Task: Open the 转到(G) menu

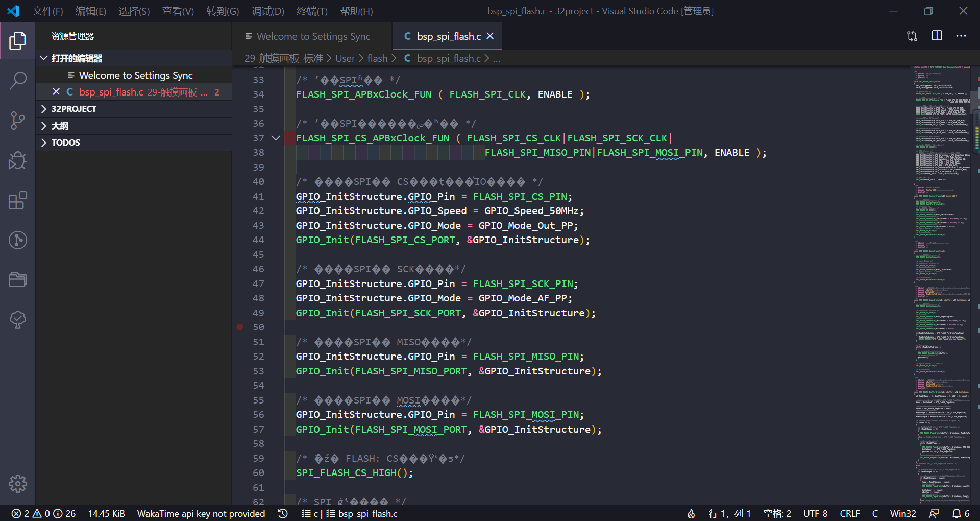Action: (223, 11)
